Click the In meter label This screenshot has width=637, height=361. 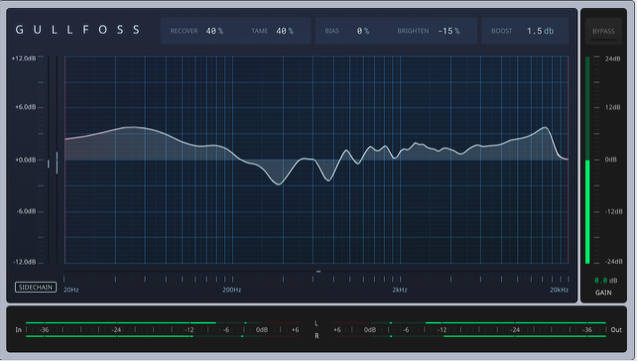point(18,330)
